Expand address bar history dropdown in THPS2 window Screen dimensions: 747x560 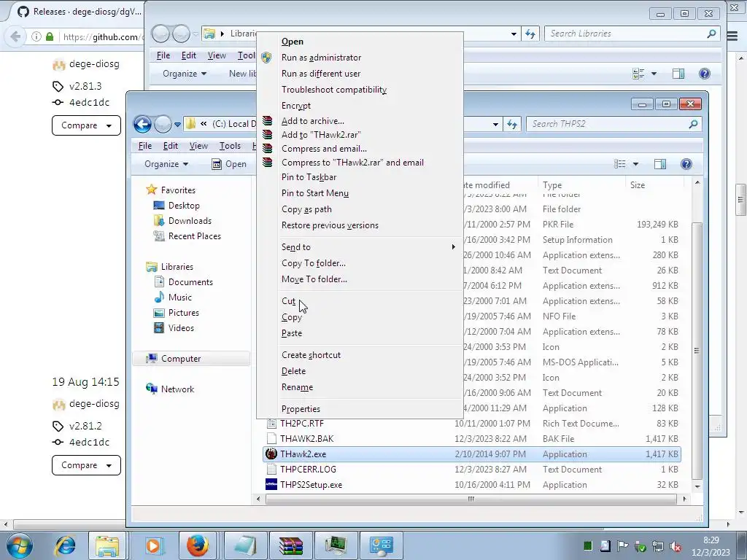(x=495, y=124)
